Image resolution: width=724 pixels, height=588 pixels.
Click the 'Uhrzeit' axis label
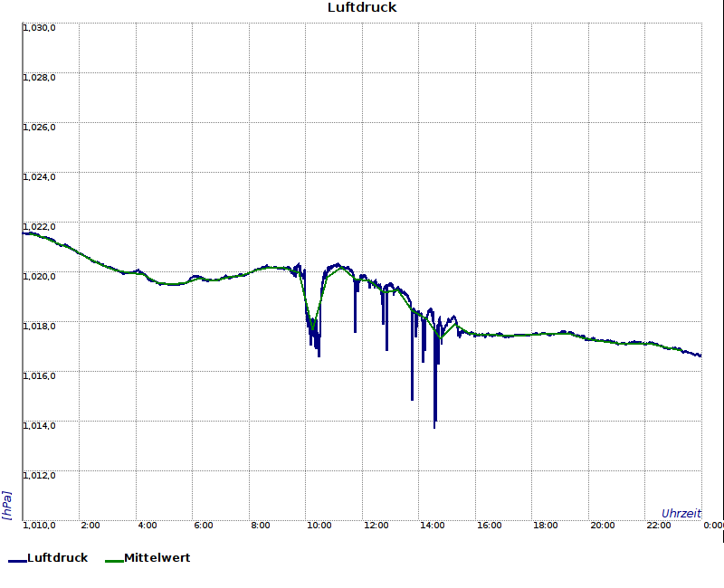(681, 513)
